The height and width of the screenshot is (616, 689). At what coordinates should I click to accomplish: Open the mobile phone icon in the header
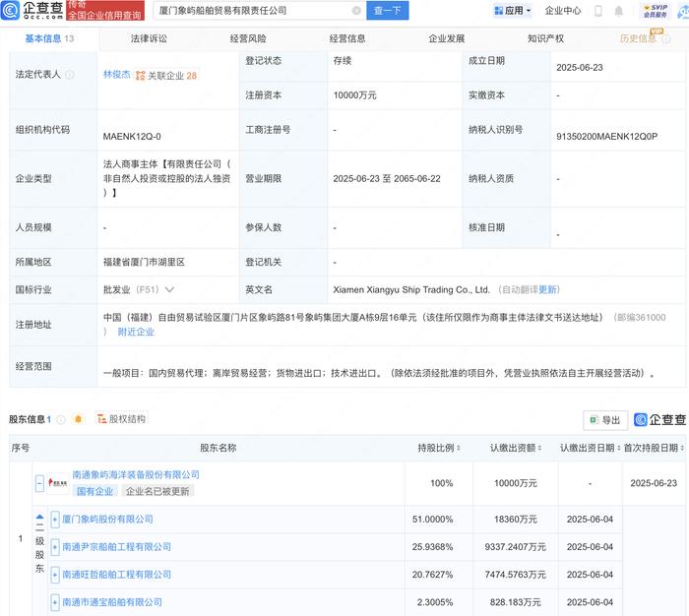[x=597, y=11]
